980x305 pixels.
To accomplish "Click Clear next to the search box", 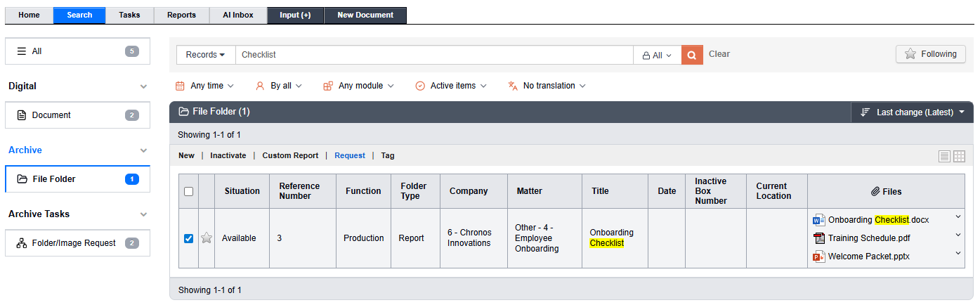I will 719,54.
